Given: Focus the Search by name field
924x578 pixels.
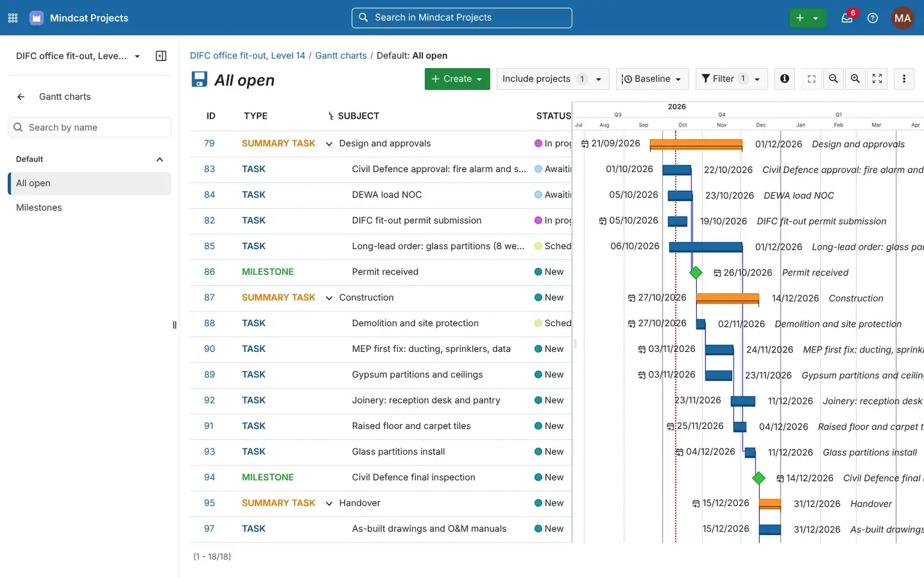Looking at the screenshot, I should point(89,127).
